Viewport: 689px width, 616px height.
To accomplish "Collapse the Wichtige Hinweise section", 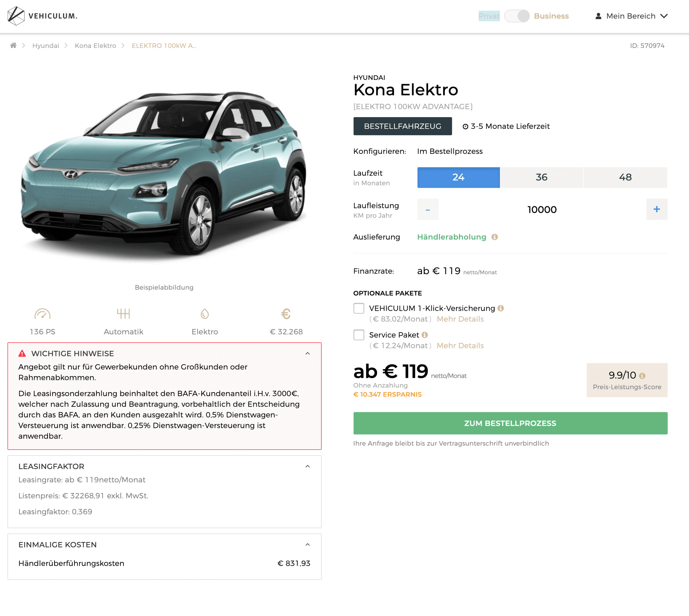I will point(308,353).
